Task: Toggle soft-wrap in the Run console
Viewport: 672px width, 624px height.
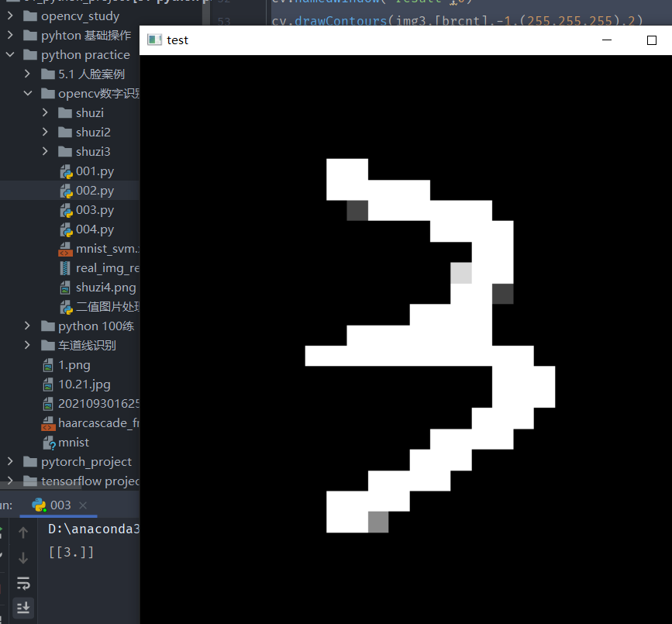Action: coord(23,583)
